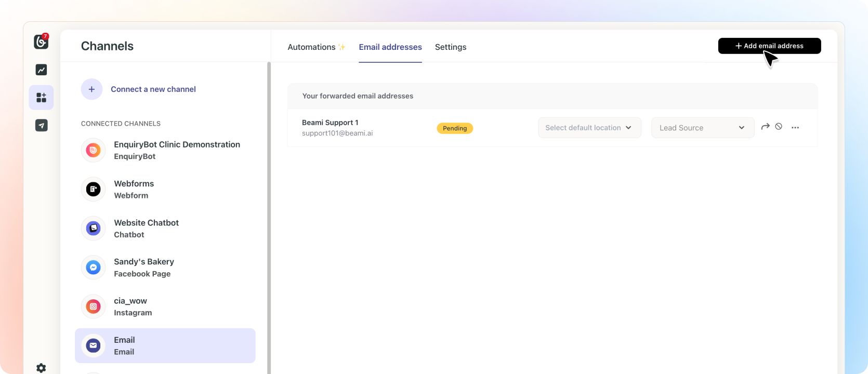This screenshot has width=868, height=374.
Task: Click the Pending status badge
Action: [455, 128]
